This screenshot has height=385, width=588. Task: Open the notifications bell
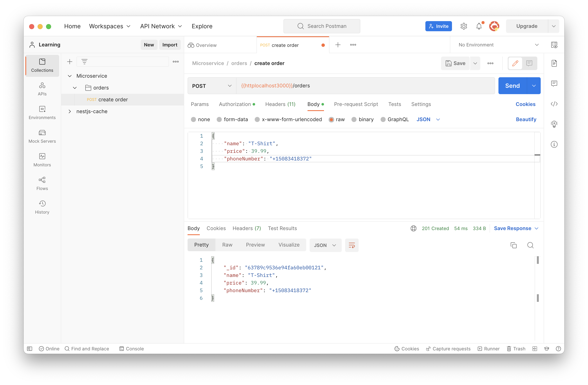click(479, 26)
